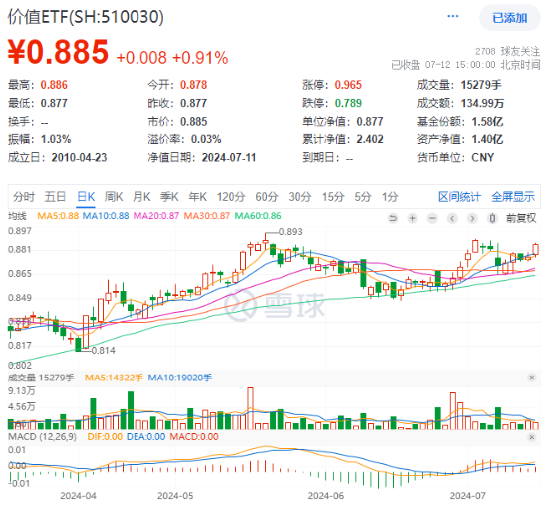Switch to the 15分 interval tab

pos(333,197)
